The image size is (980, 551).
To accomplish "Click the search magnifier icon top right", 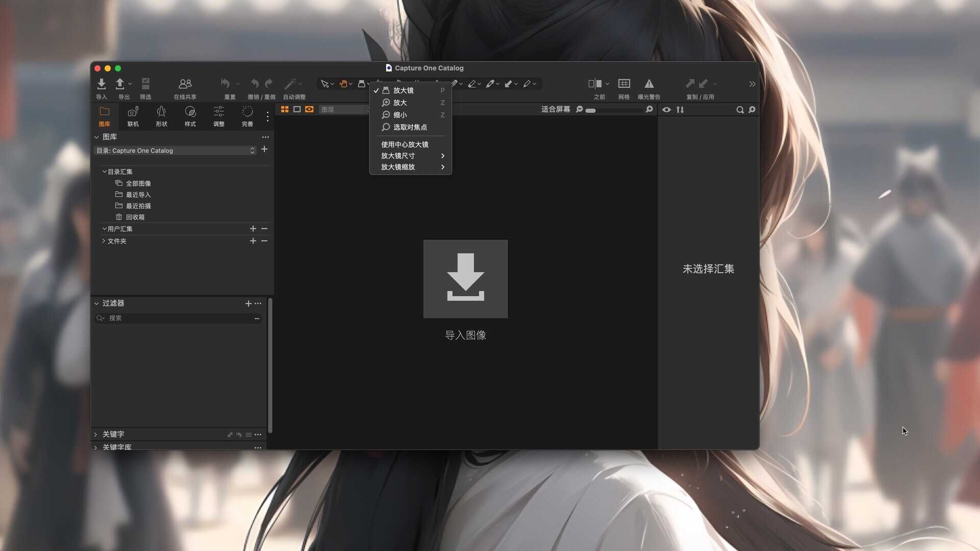I will pyautogui.click(x=740, y=110).
